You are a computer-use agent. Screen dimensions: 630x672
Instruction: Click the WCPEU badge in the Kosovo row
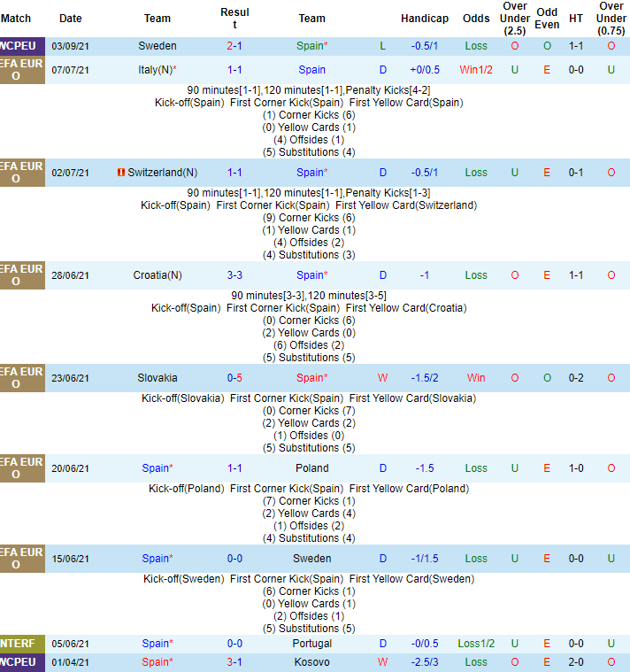pos(22,662)
